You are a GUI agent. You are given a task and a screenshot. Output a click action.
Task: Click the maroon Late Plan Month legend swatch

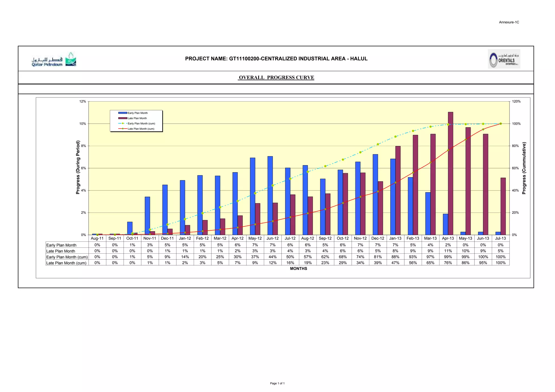(x=122, y=118)
